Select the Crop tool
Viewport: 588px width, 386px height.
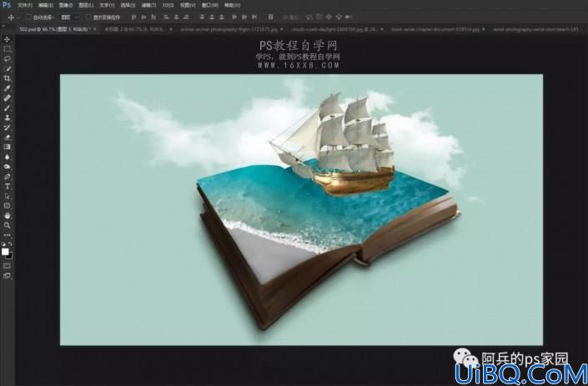coord(8,78)
